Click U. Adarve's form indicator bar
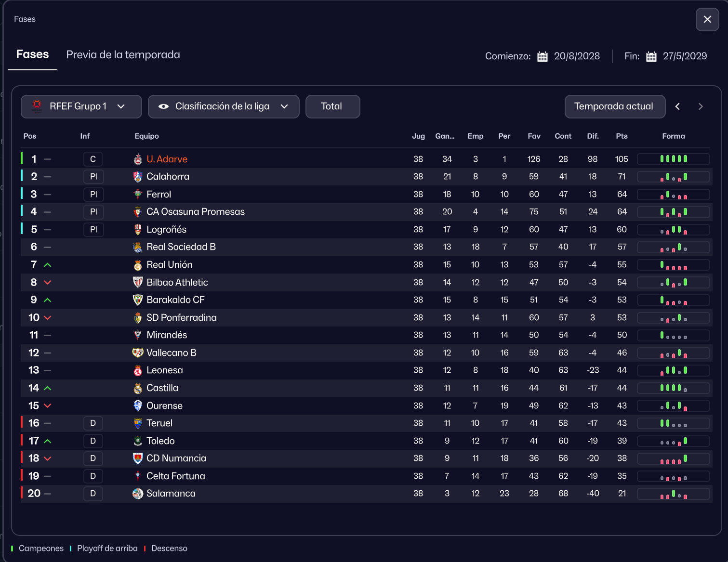The height and width of the screenshot is (562, 728). pos(673,159)
